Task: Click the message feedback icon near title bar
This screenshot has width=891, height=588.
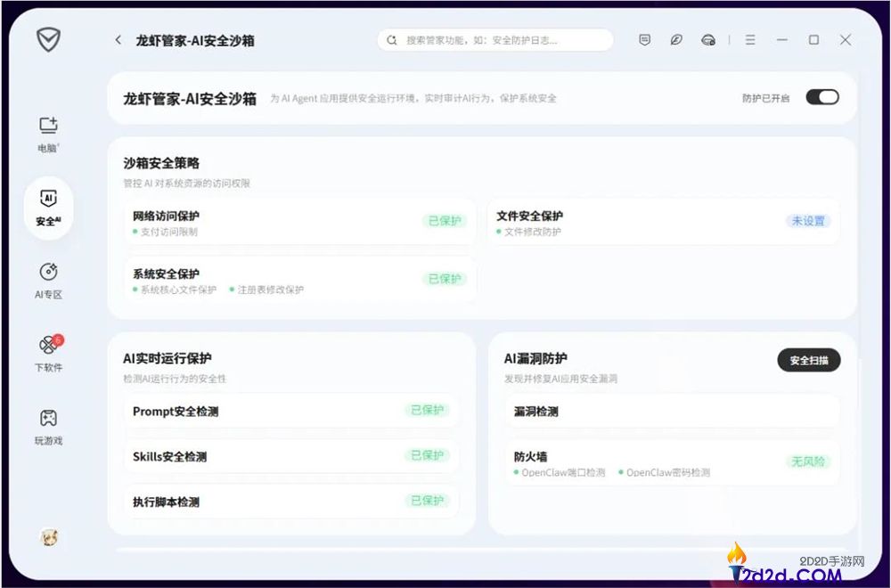Action: [x=644, y=40]
